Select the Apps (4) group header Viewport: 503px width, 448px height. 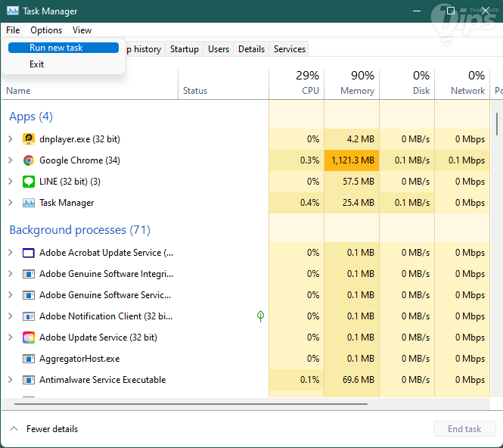pos(31,117)
